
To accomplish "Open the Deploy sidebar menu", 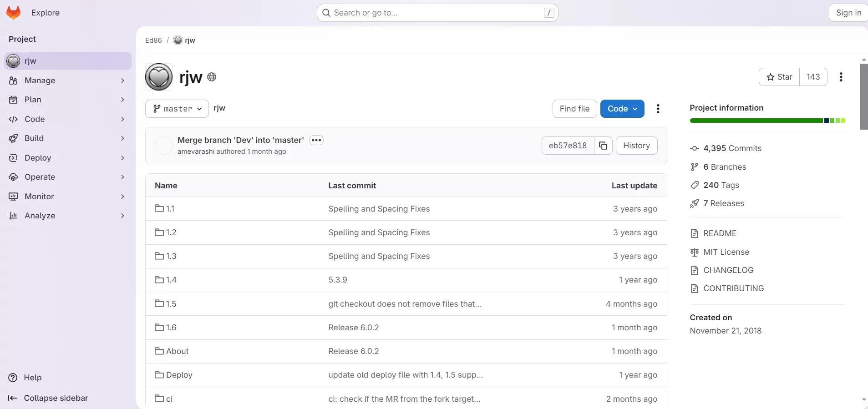I will click(x=66, y=158).
